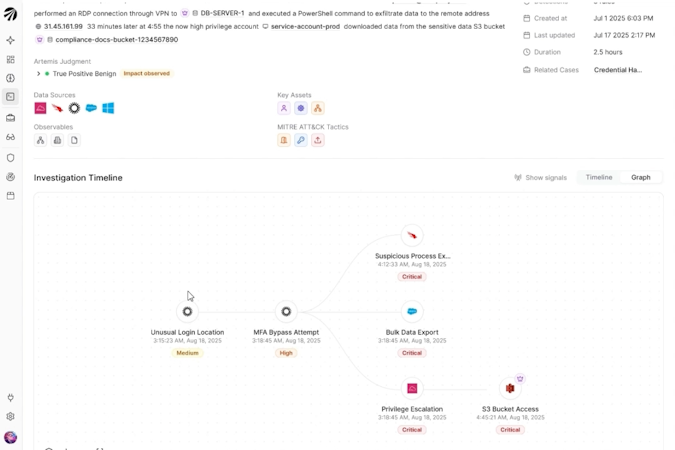Open settings gear in left sidebar
Viewport: 675px width, 450px height.
11,416
